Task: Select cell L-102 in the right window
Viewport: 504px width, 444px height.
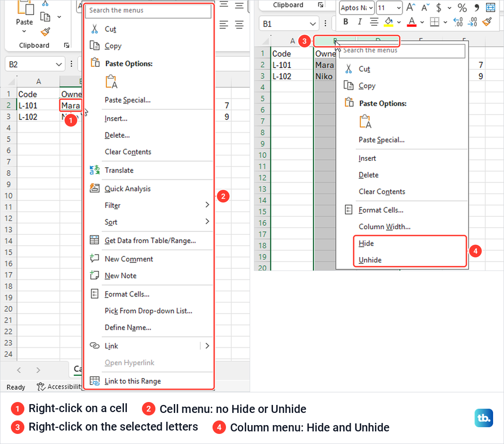Action: [292, 76]
